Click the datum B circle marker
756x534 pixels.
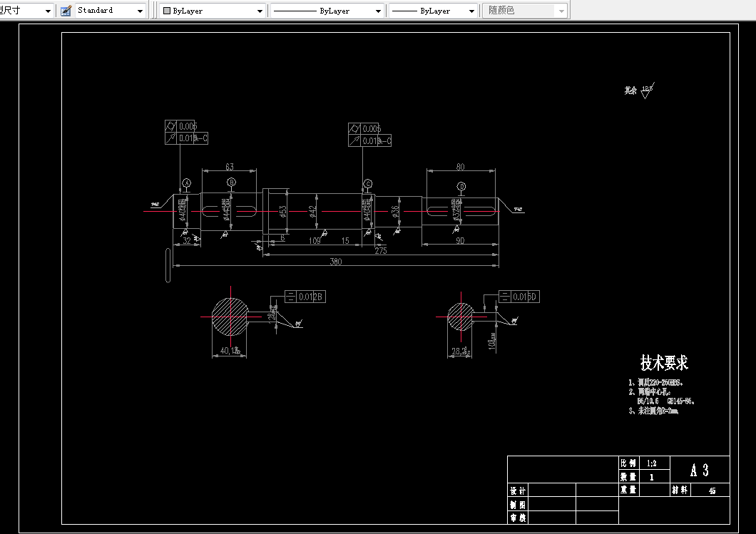pos(231,183)
